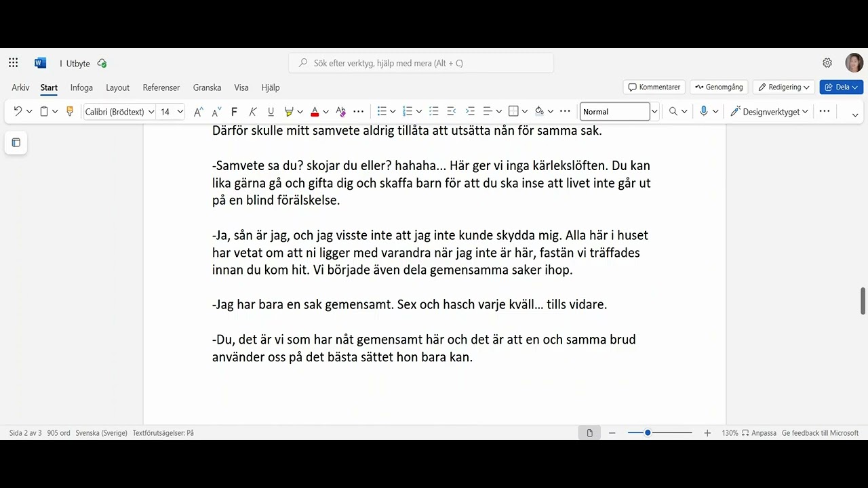The width and height of the screenshot is (868, 488).
Task: Click the Genomgång button
Action: tap(719, 87)
